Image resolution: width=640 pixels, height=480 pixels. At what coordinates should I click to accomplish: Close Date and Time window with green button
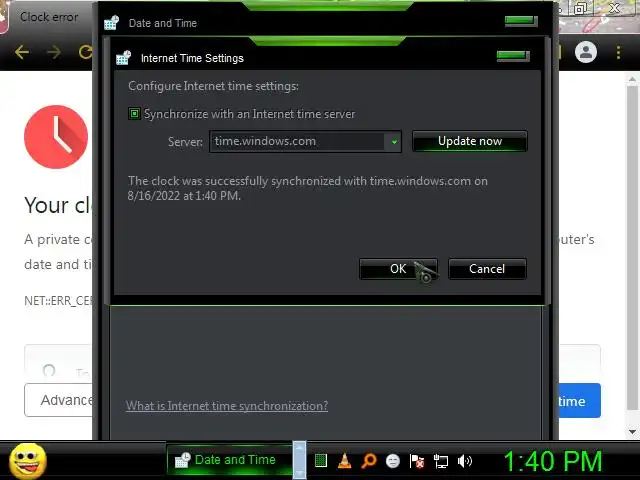pyautogui.click(x=521, y=21)
